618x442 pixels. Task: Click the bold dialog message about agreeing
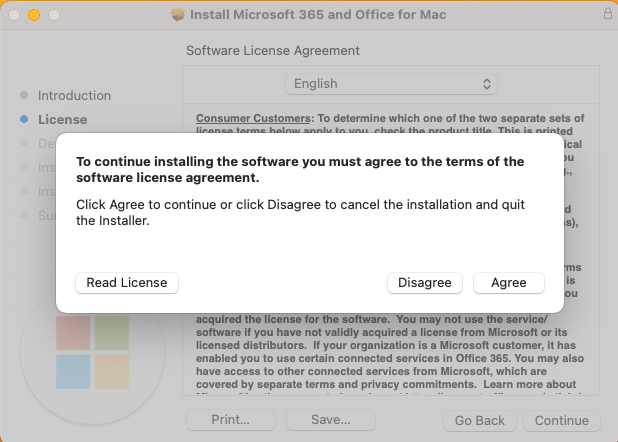click(x=300, y=170)
